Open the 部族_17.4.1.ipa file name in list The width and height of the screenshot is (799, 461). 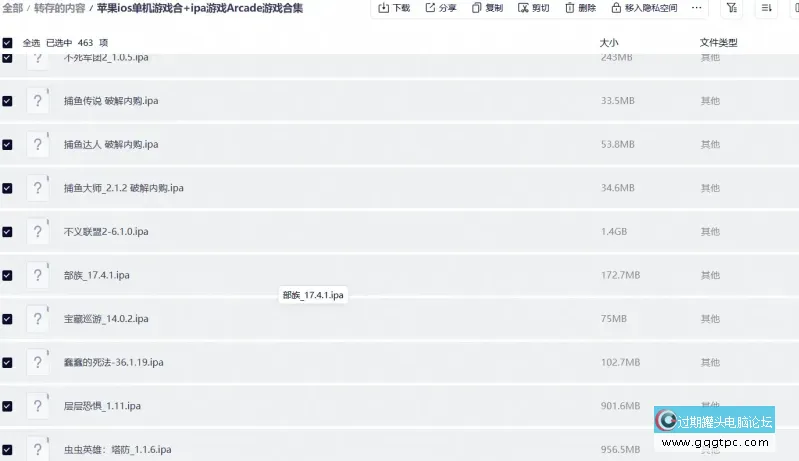[97, 276]
